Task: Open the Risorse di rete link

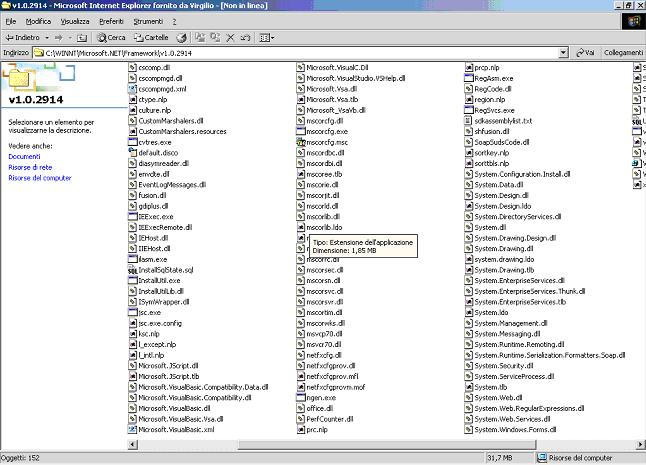Action: pos(30,167)
